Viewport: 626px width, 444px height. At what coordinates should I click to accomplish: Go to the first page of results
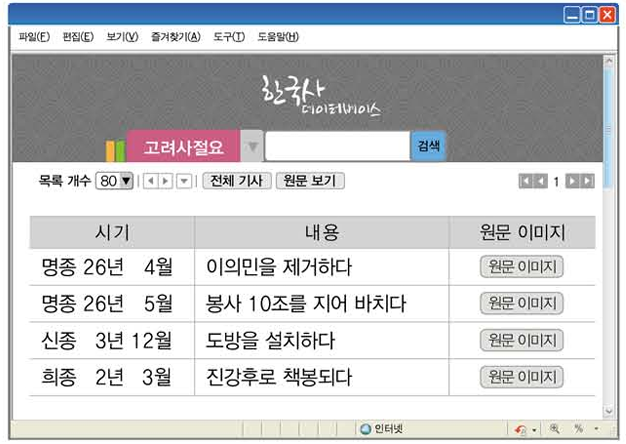[525, 182]
